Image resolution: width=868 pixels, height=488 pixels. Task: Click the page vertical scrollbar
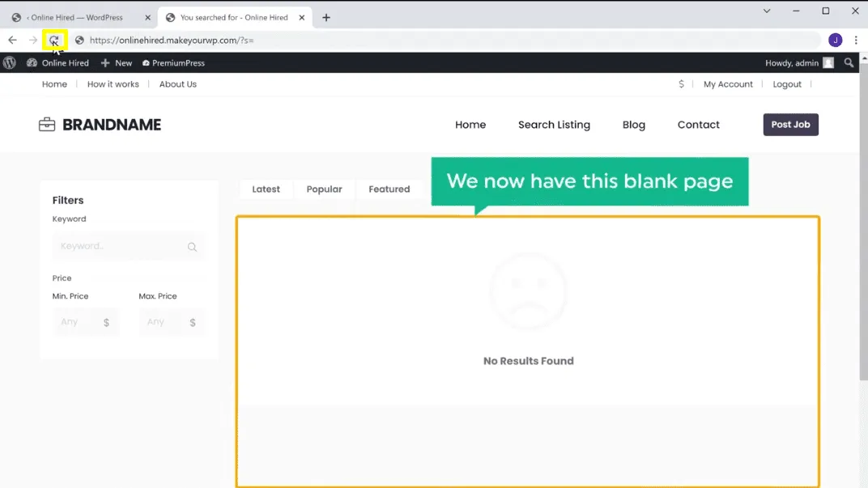click(862, 243)
